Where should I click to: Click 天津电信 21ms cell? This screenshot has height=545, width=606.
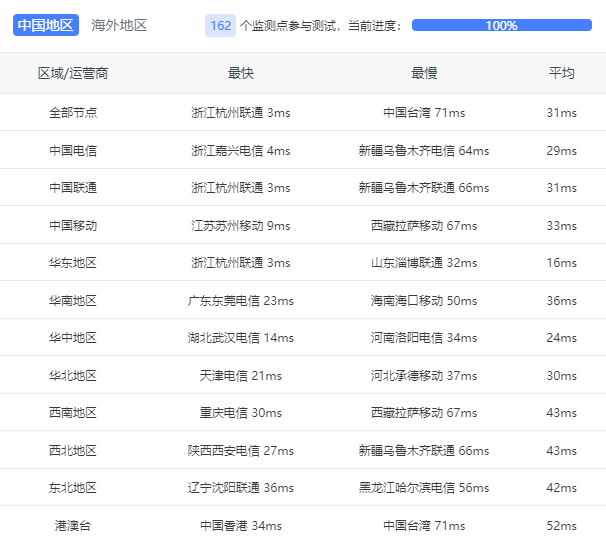click(240, 375)
